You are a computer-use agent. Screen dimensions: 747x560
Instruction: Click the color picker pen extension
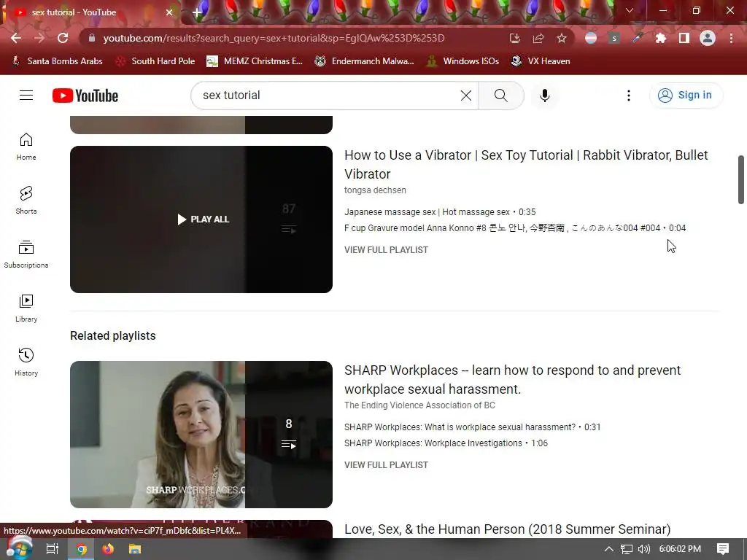tap(638, 38)
